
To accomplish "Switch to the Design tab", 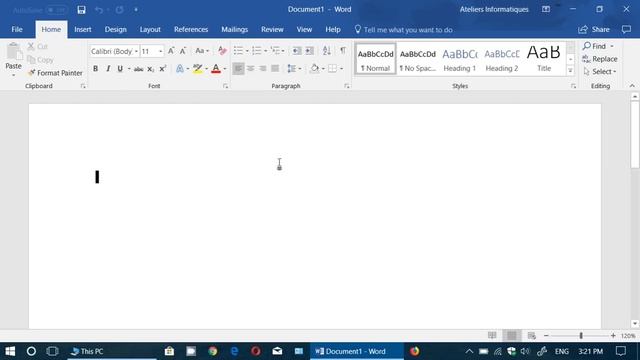I will (x=116, y=29).
